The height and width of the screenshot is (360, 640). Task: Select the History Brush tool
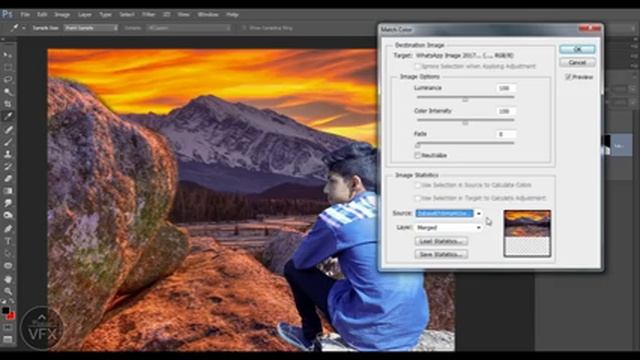(8, 166)
